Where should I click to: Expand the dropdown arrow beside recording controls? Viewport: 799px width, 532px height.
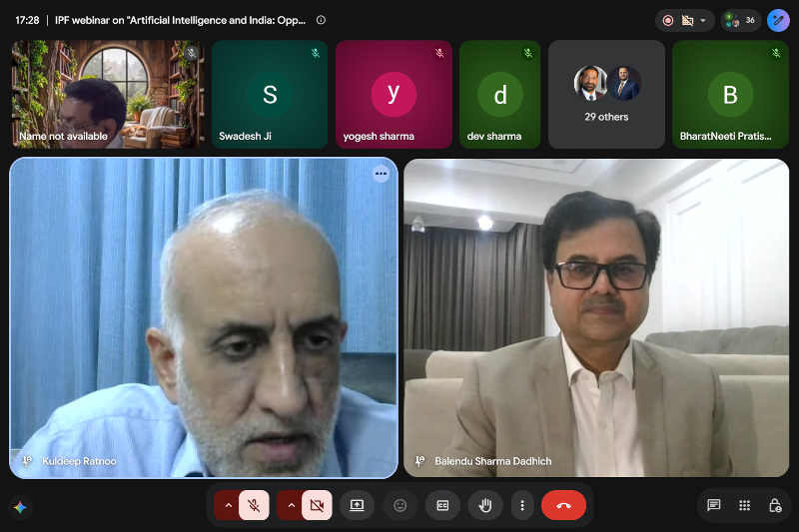(x=703, y=20)
